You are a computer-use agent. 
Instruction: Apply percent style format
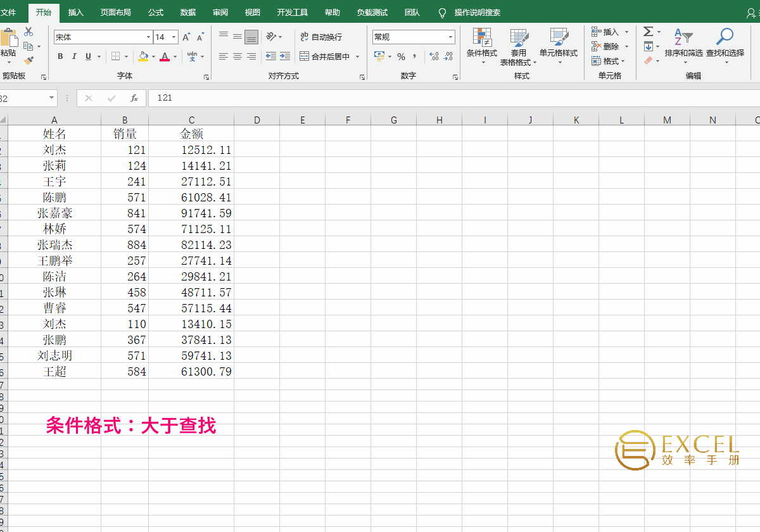(401, 56)
